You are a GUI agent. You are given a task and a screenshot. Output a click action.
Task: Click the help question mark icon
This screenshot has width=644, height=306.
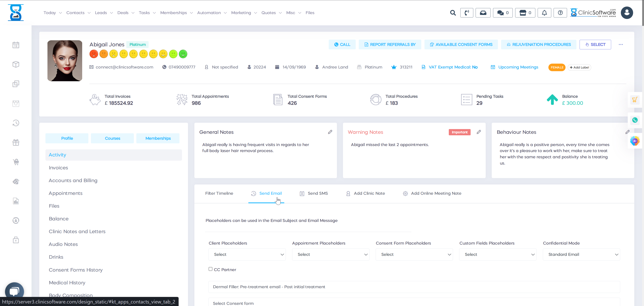point(560,13)
